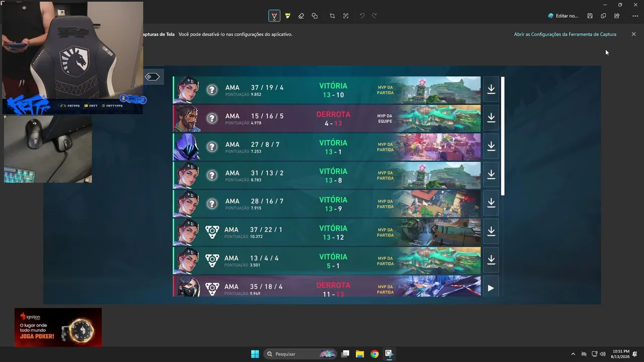Click the 'Pesquisar' taskbar search box

300,354
